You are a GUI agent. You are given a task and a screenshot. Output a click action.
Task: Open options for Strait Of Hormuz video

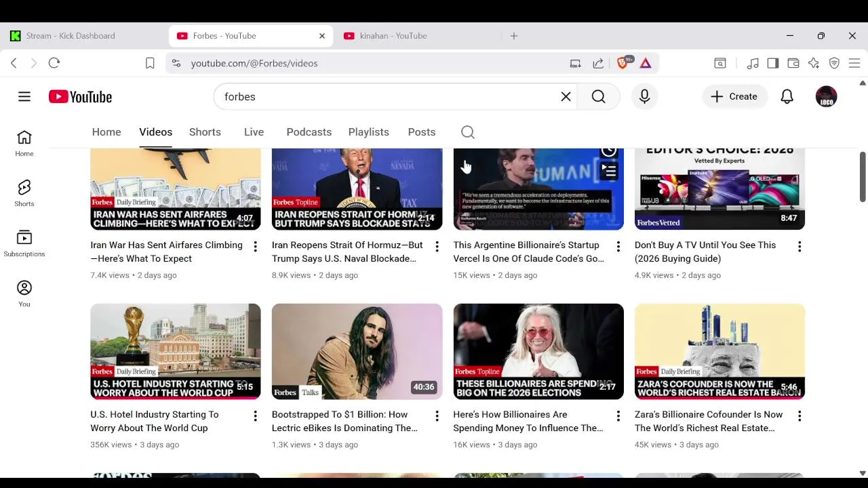pos(437,247)
